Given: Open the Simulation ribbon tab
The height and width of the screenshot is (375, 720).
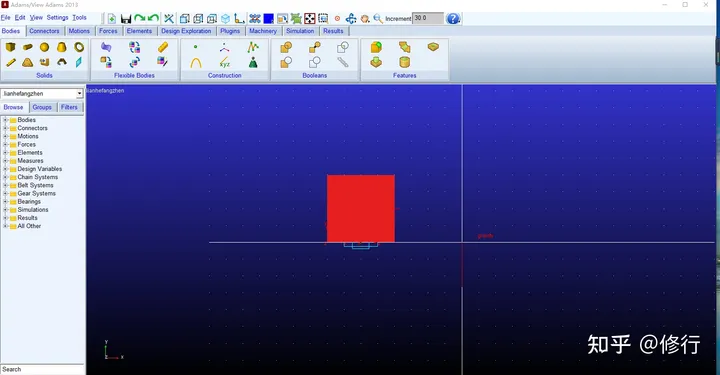Looking at the screenshot, I should tap(300, 31).
